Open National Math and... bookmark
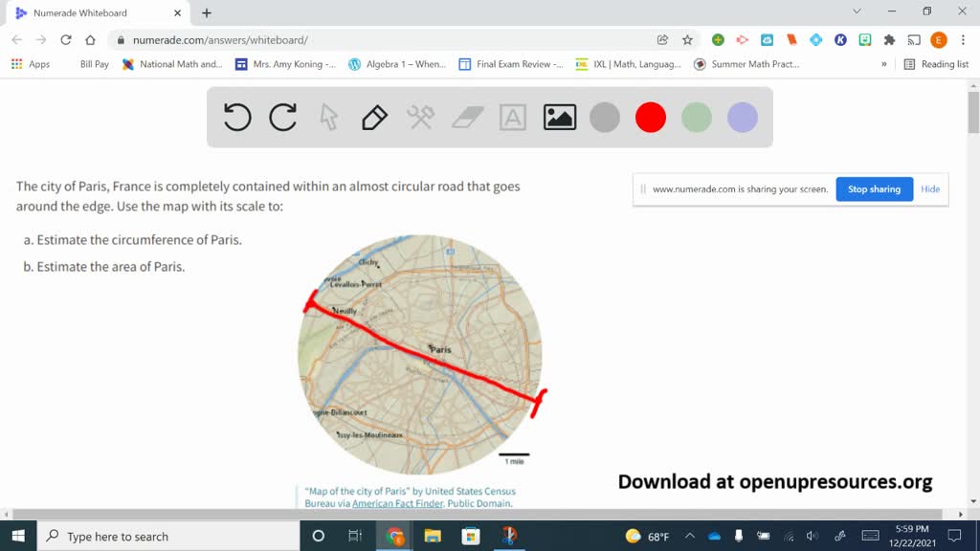Viewport: 980px width, 551px height. pos(172,64)
